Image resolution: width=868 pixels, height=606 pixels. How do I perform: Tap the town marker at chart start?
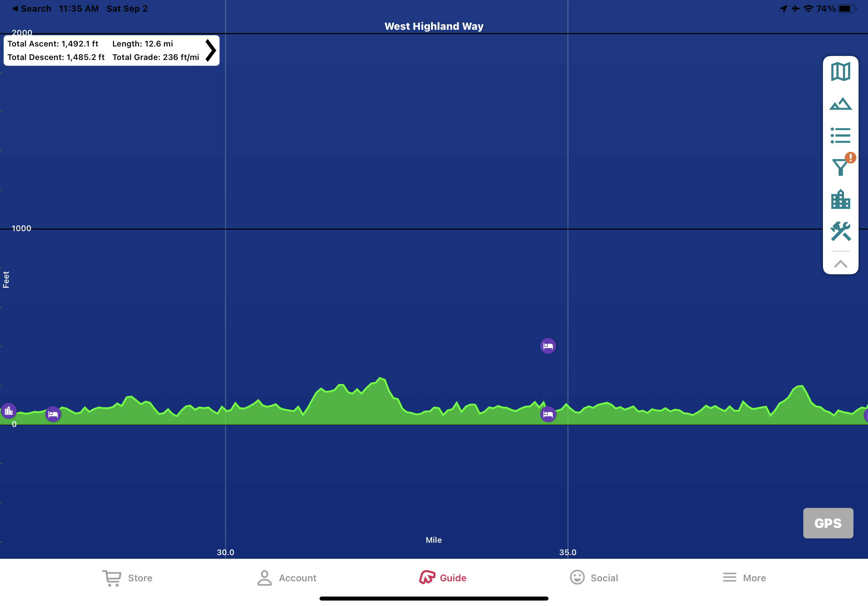point(9,411)
